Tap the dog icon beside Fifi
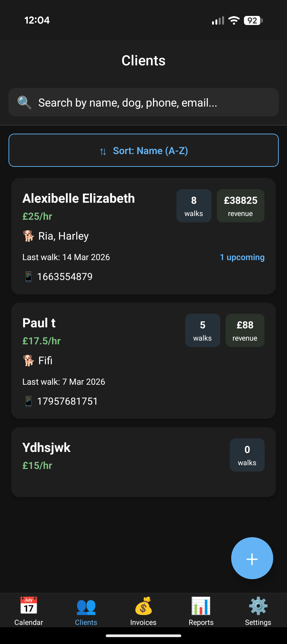Image resolution: width=287 pixels, height=644 pixels. pos(28,361)
